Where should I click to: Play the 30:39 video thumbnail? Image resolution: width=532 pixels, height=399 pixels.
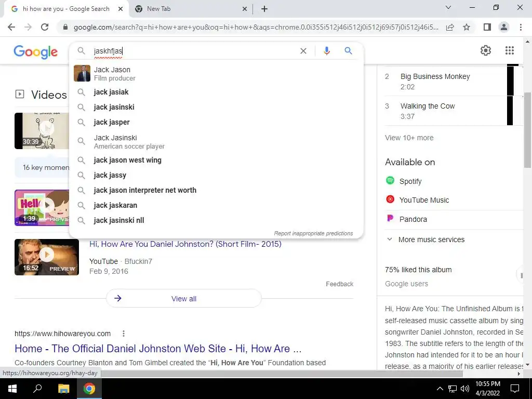pyautogui.click(x=42, y=131)
